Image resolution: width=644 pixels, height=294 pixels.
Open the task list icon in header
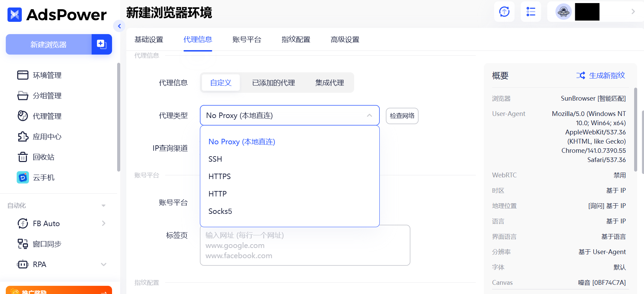531,12
